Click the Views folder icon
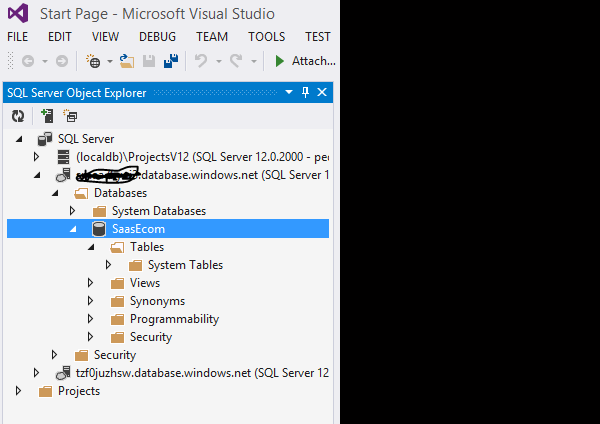Image resolution: width=600 pixels, height=424 pixels. 117,283
